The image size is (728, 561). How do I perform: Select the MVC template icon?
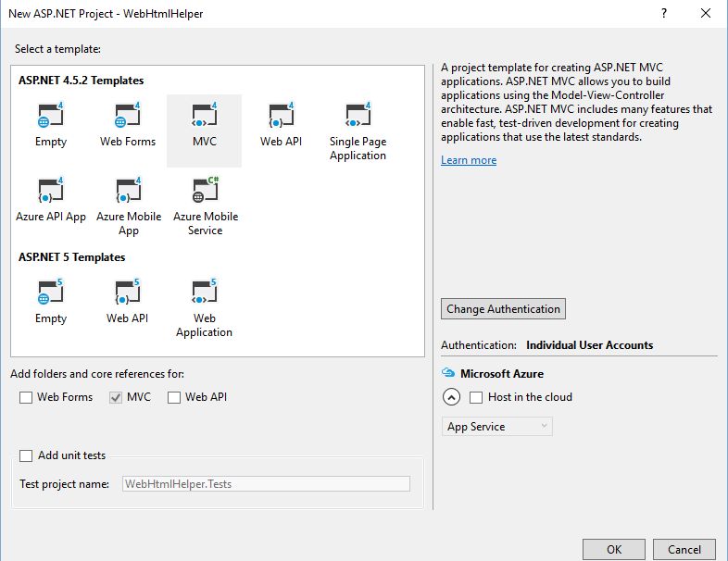205,115
